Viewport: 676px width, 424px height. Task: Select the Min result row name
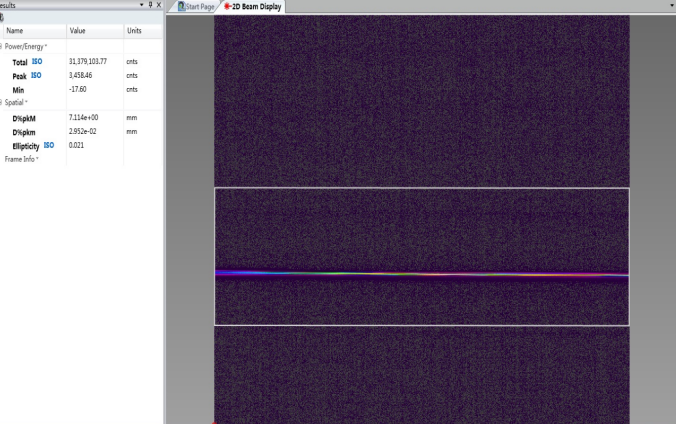tap(18, 90)
